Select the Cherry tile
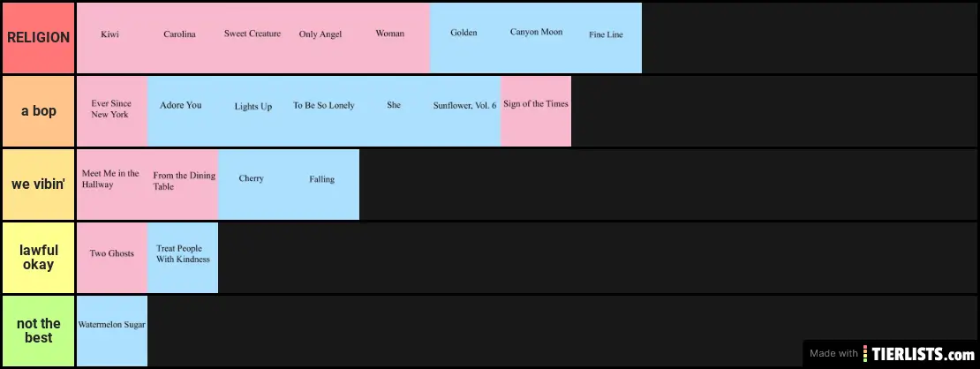Image resolution: width=980 pixels, height=369 pixels. pyautogui.click(x=253, y=184)
